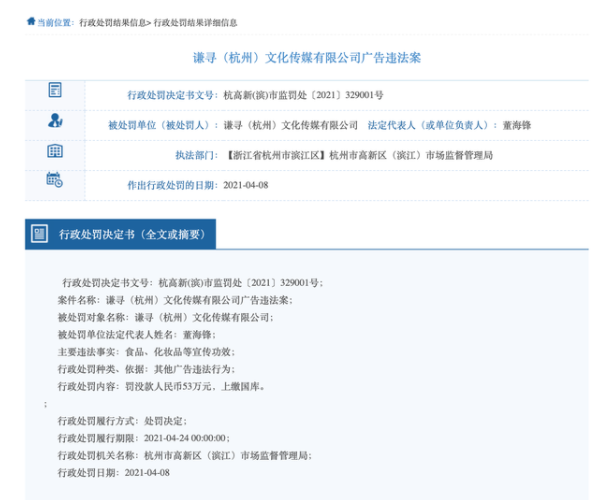Image resolution: width=597 pixels, height=500 pixels.
Task: Click the 行政处罚决定书文号 label in table
Action: [x=172, y=95]
